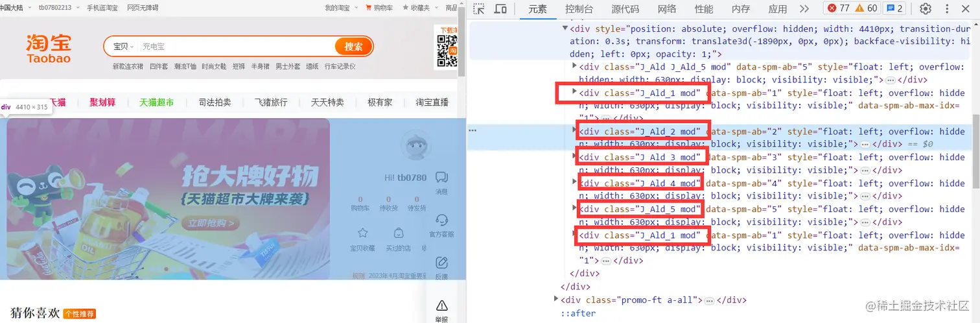Image resolution: width=980 pixels, height=323 pixels.
Task: Collapse the position absolute parent div node
Action: click(x=565, y=28)
